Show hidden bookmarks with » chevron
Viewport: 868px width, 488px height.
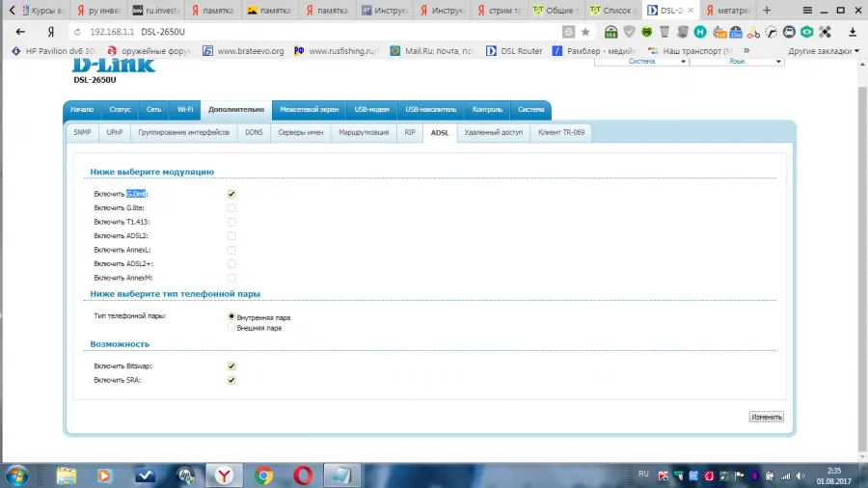click(x=746, y=51)
